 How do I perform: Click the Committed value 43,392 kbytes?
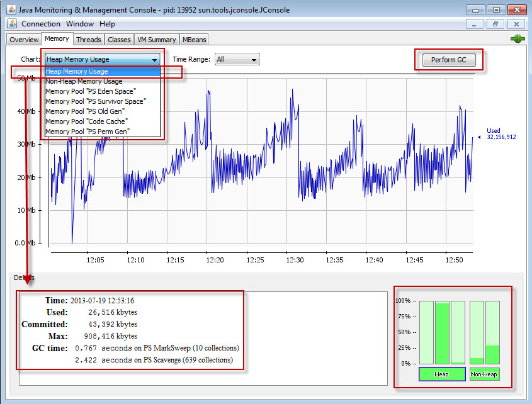coord(113,324)
